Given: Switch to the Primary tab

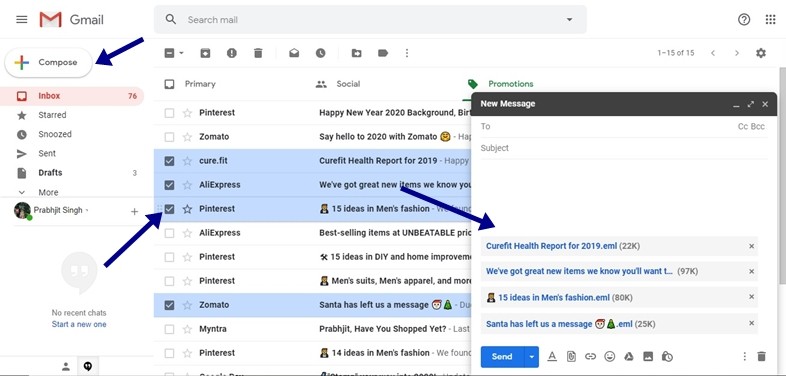Looking at the screenshot, I should [x=200, y=84].
